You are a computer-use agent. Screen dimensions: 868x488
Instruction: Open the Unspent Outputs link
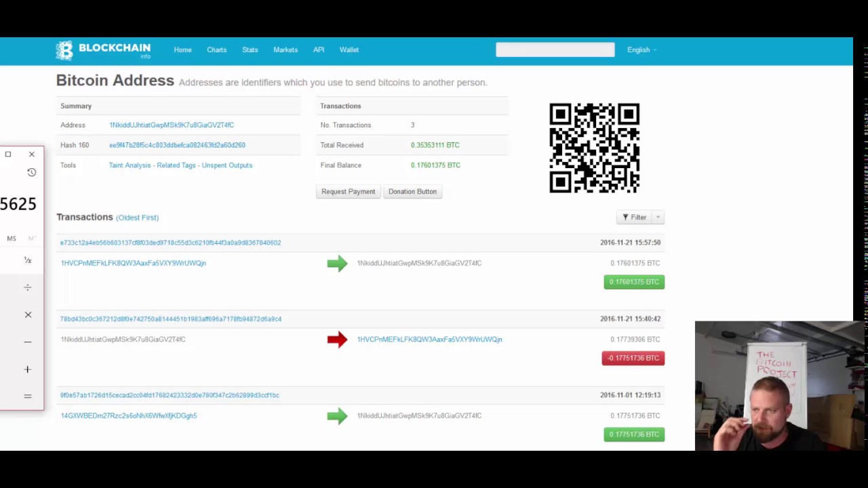coord(226,165)
